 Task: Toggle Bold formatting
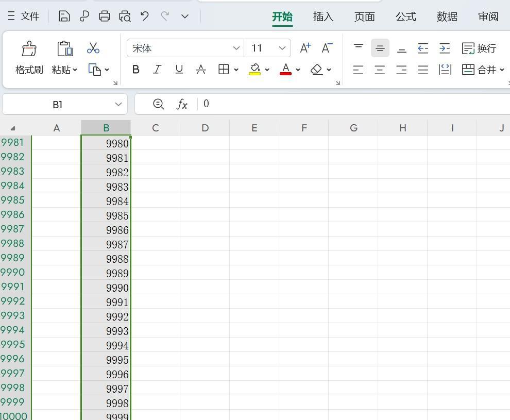tap(136, 69)
